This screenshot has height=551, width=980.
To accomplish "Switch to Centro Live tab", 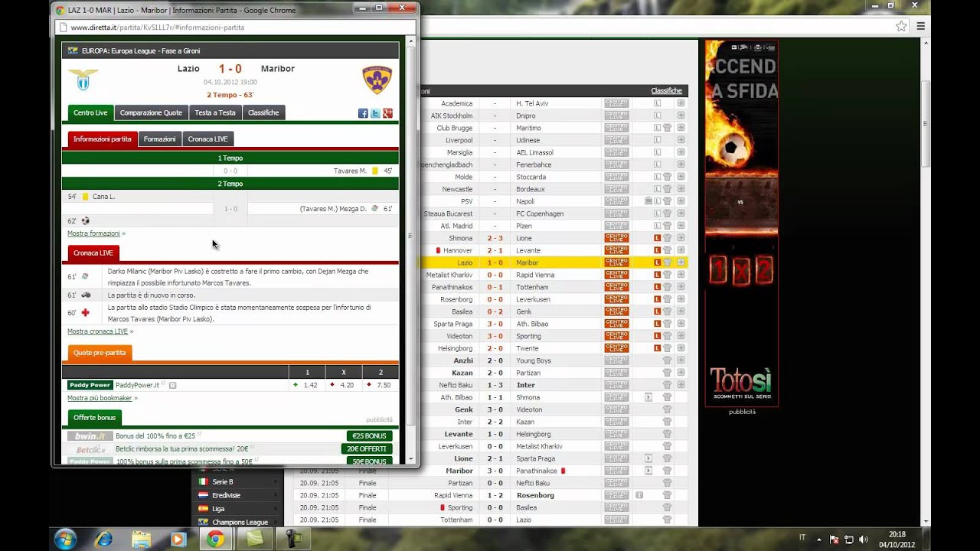I will tap(90, 112).
